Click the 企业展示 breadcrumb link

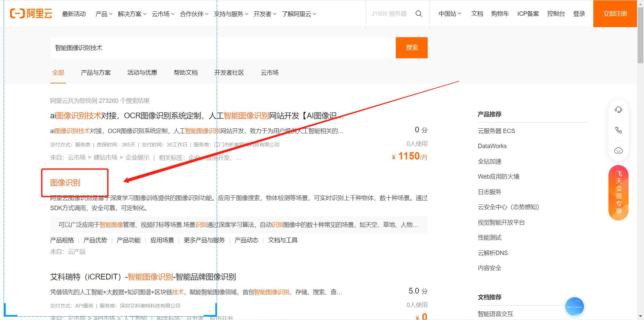point(137,157)
